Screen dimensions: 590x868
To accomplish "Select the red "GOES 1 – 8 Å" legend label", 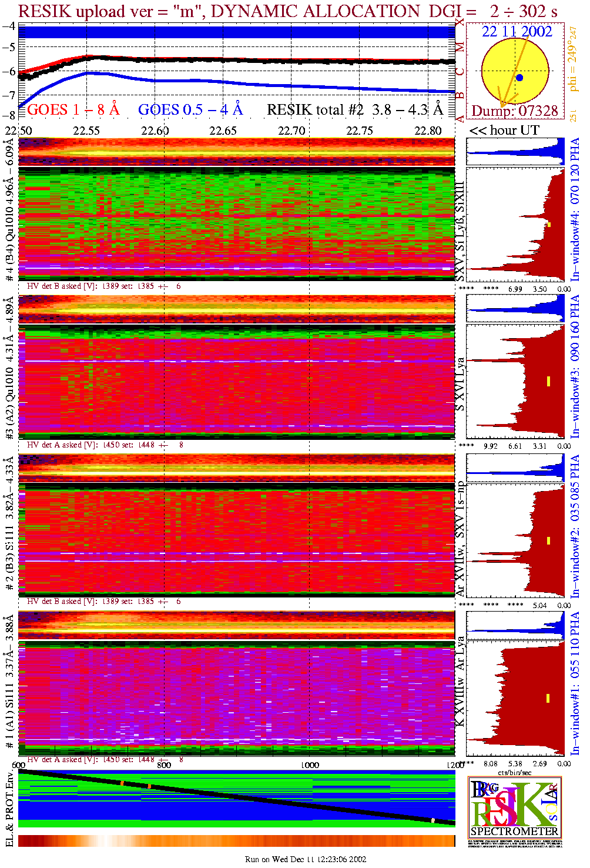I will point(73,110).
